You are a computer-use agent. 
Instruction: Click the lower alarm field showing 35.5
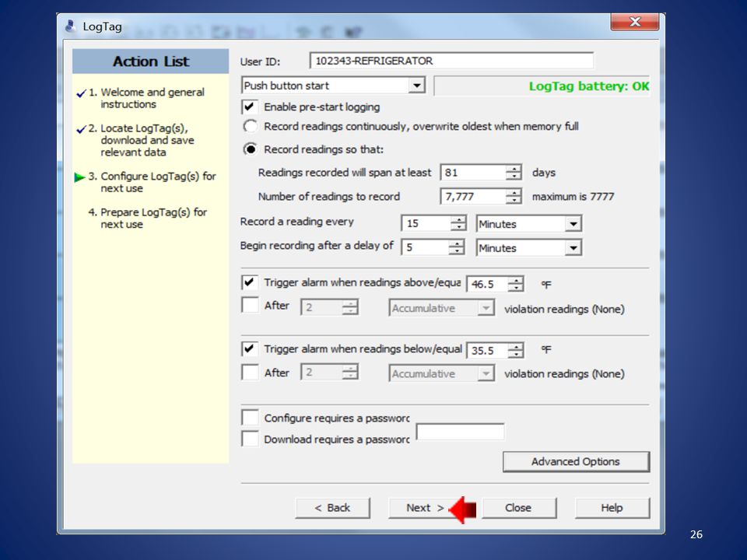click(x=487, y=351)
